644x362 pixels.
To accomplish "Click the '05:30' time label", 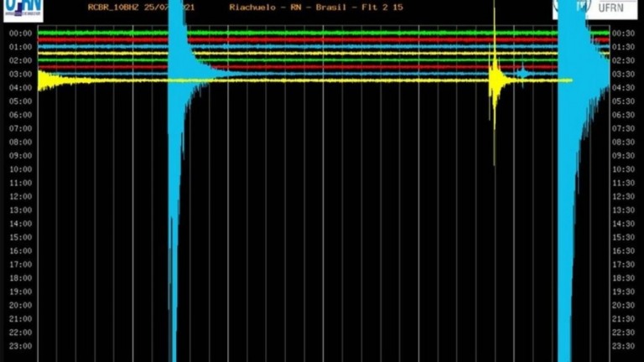I will click(x=624, y=101).
